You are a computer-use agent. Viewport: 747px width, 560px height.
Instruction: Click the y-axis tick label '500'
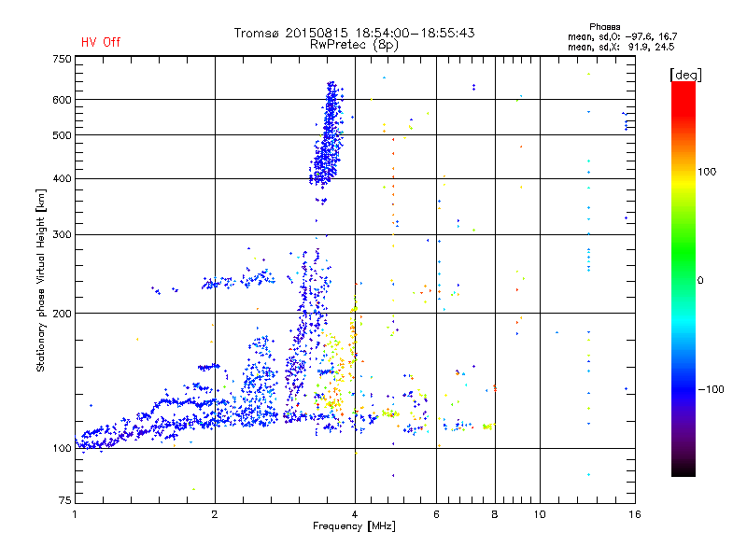63,135
